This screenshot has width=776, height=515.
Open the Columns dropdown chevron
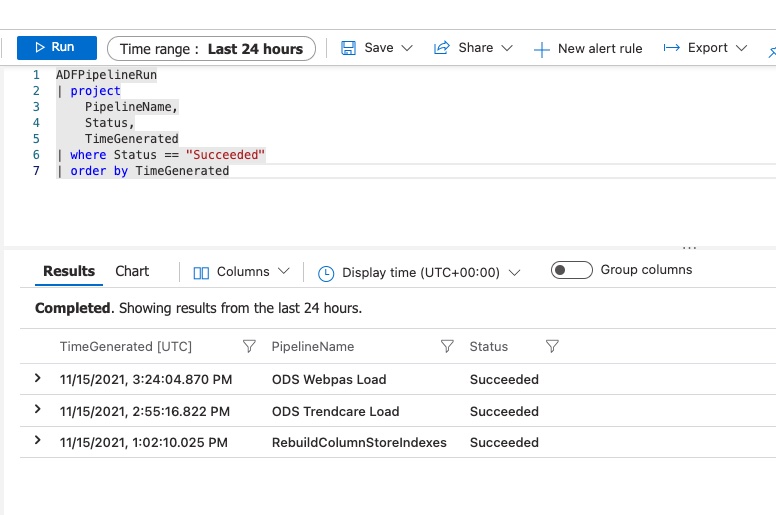pos(284,271)
